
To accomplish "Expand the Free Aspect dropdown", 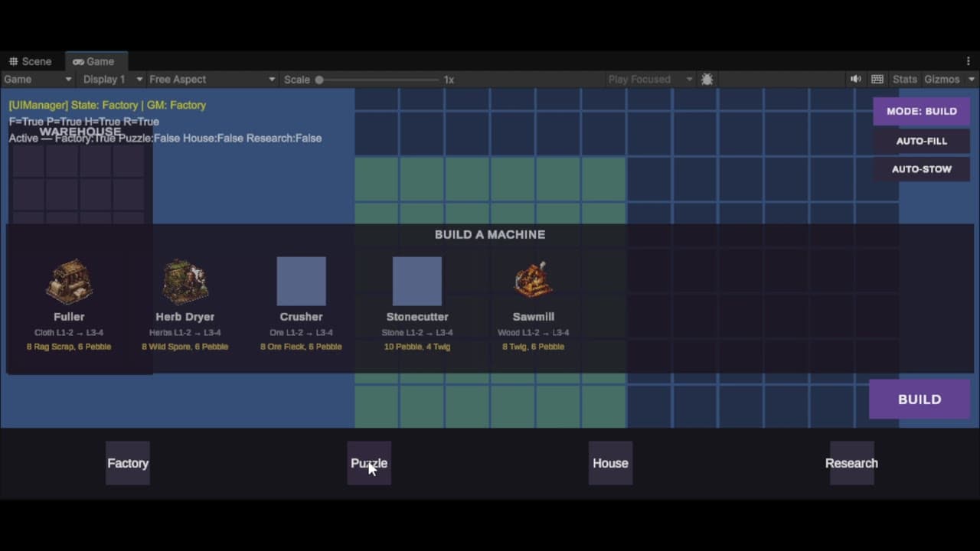I will (x=212, y=80).
